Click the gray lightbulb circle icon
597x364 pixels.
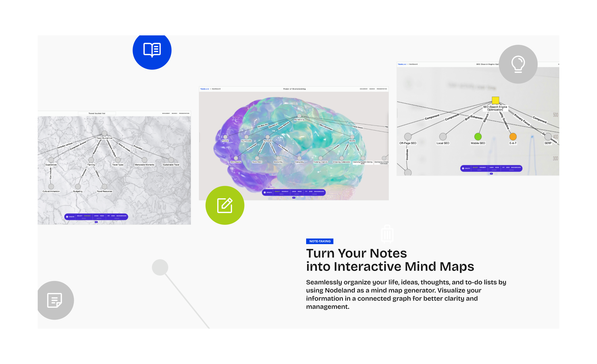pos(518,64)
